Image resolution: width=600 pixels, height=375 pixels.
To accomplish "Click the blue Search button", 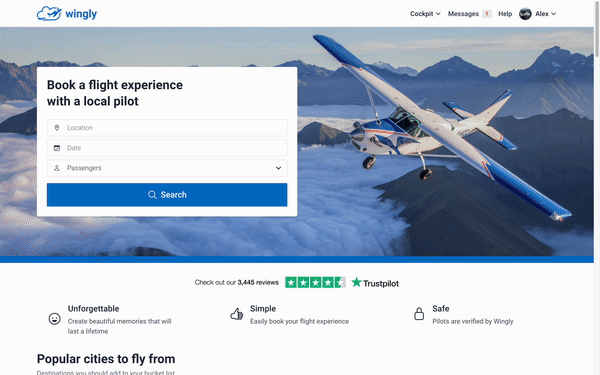I will [167, 195].
